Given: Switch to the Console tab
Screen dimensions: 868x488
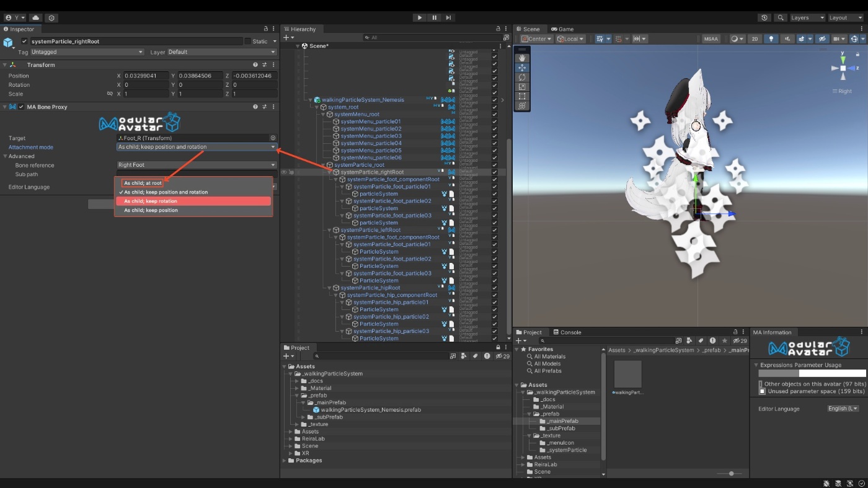Looking at the screenshot, I should (x=567, y=332).
